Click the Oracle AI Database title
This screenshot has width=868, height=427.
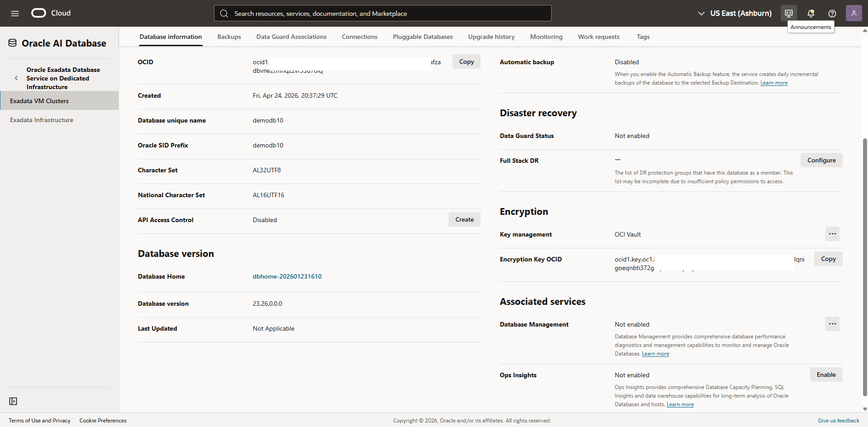(64, 43)
